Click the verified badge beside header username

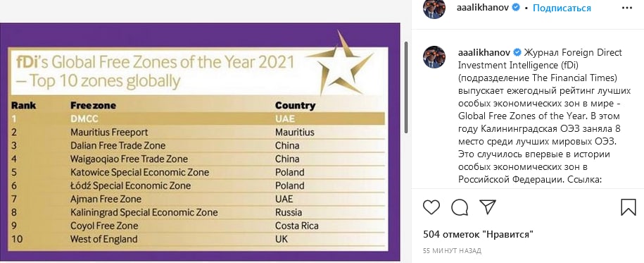[x=516, y=8]
